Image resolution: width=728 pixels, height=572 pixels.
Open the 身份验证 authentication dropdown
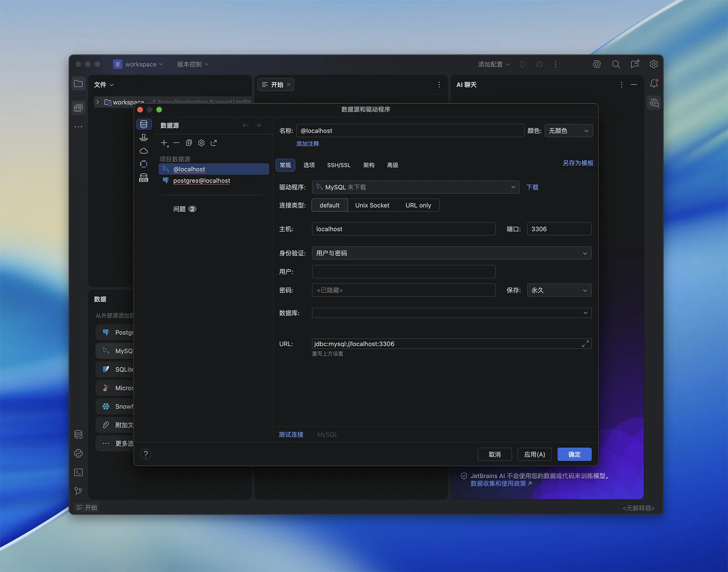coord(451,253)
